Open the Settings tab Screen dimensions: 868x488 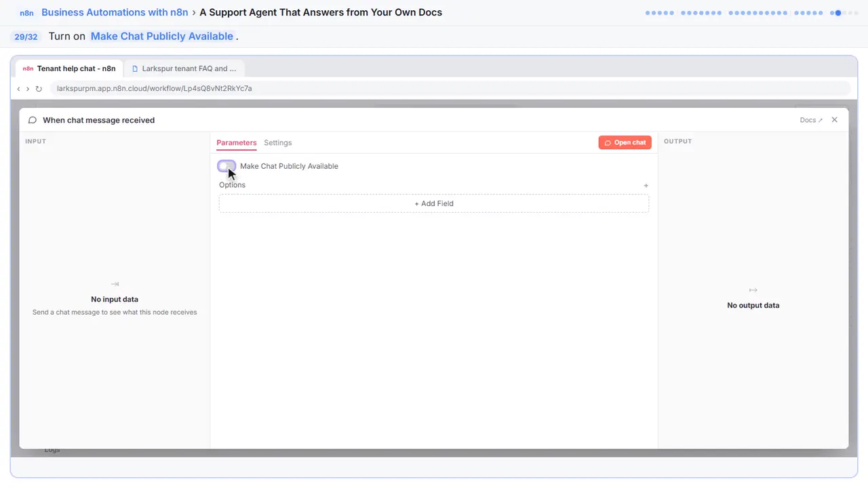[x=278, y=142]
